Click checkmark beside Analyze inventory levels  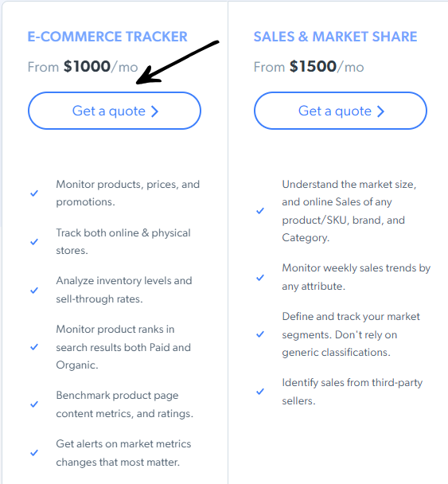[34, 290]
